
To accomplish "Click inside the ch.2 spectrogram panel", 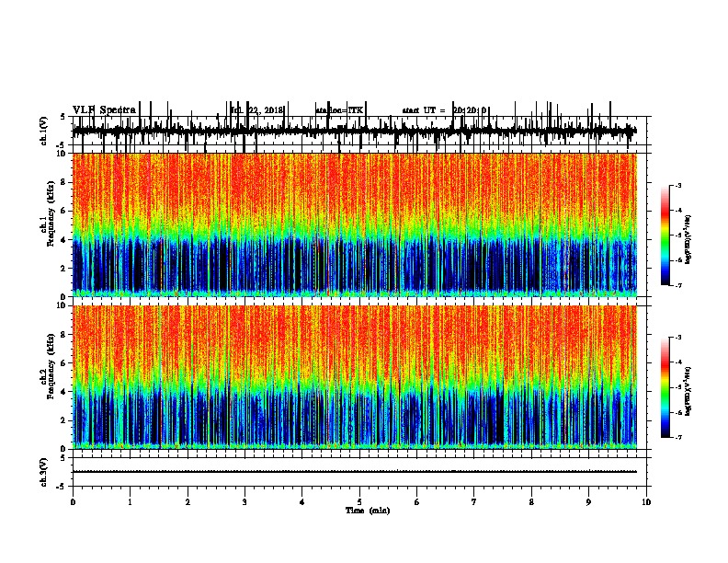I will tap(355, 377).
